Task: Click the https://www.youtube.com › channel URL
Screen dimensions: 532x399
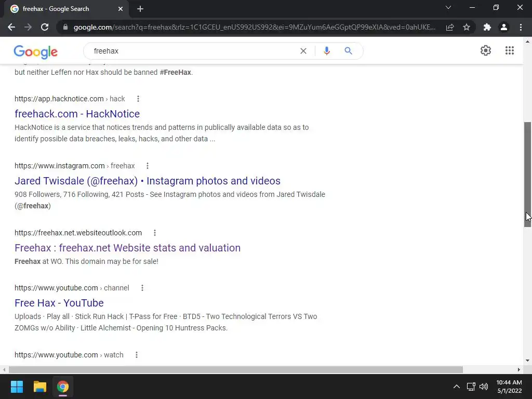Action: click(72, 288)
